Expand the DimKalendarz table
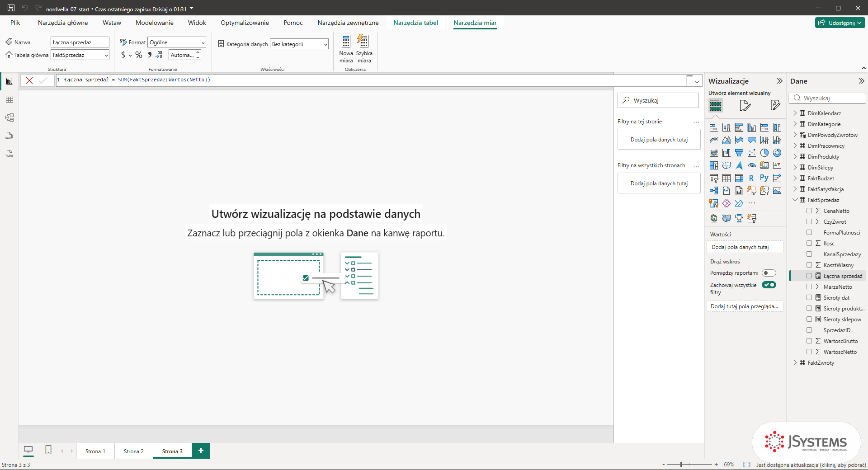 [795, 113]
